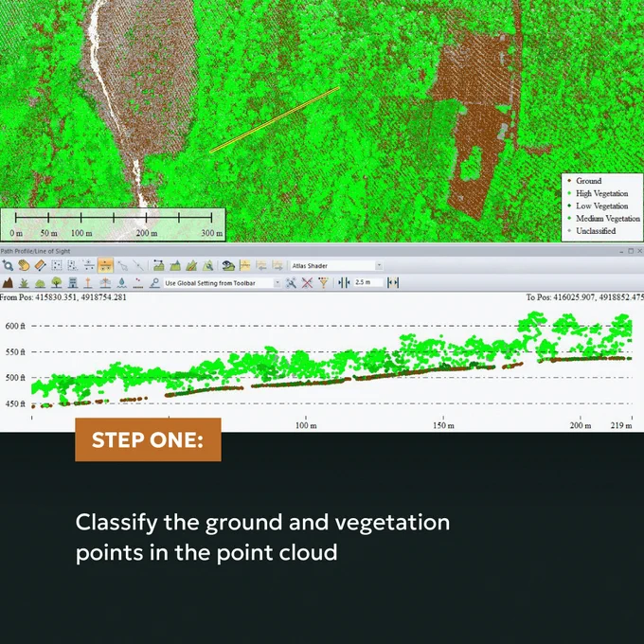Viewport: 644px width, 644px height.
Task: Minimize the Path Profile window
Action: (621, 251)
